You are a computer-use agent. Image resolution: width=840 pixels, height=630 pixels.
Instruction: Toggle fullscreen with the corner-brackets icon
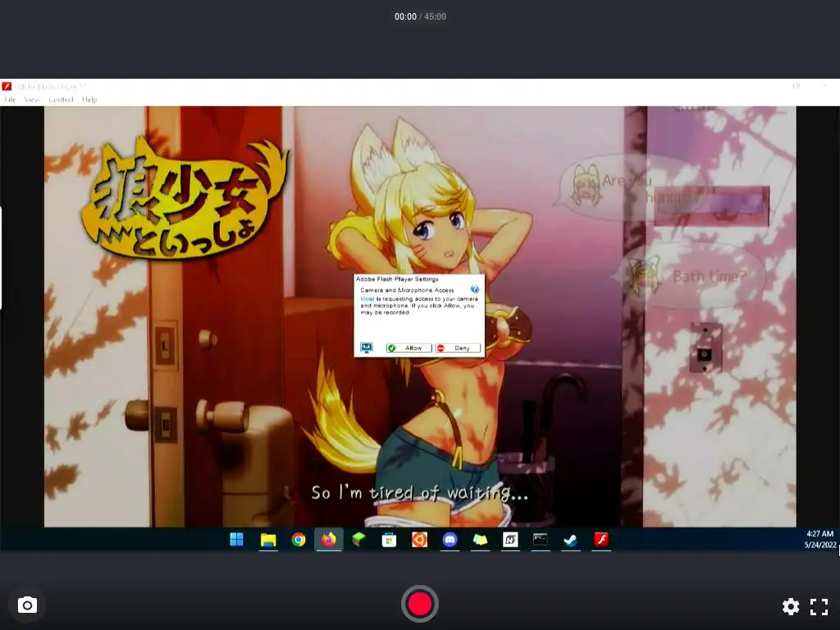[819, 606]
